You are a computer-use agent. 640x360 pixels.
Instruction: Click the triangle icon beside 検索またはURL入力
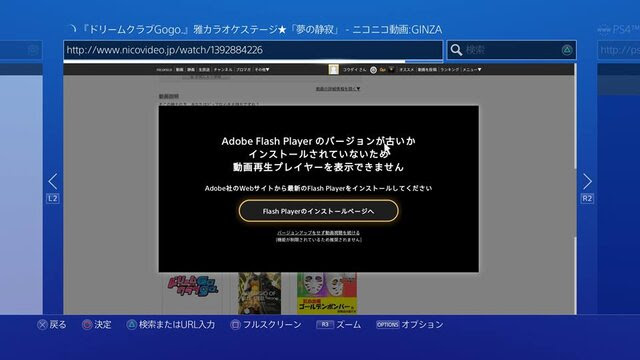[x=131, y=324]
